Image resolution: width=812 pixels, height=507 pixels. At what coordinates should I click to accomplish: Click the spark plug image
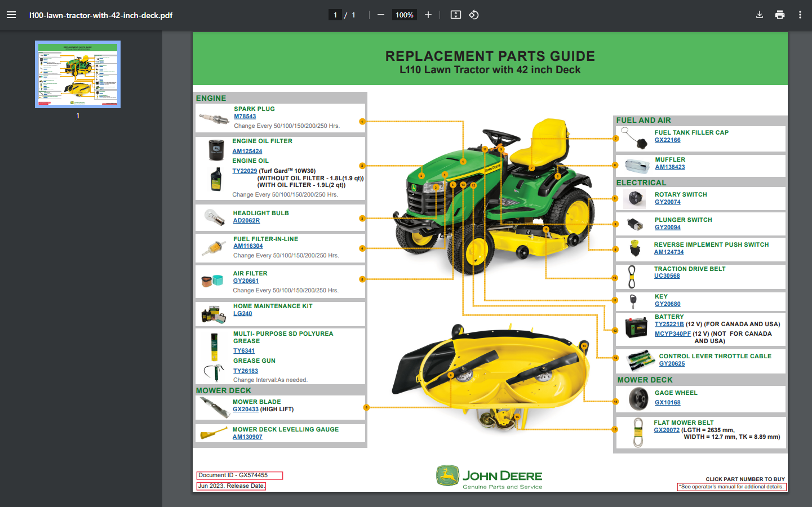click(x=214, y=118)
